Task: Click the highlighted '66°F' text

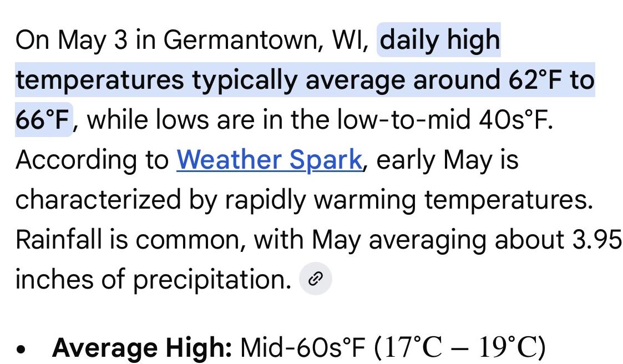Action: click(43, 120)
